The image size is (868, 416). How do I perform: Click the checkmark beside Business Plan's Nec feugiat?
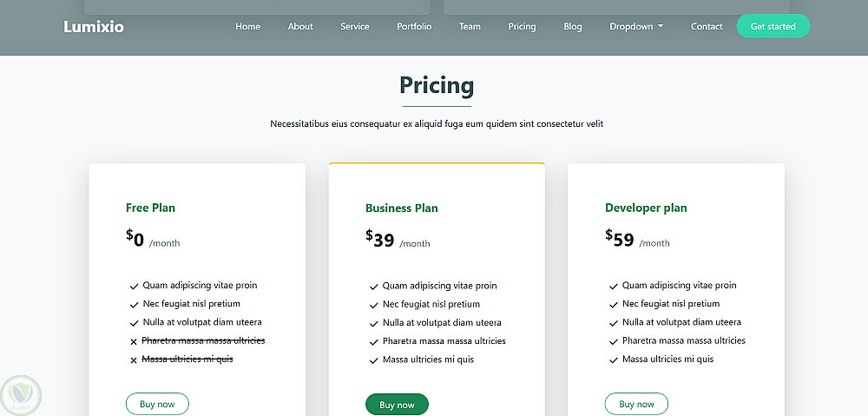(373, 305)
